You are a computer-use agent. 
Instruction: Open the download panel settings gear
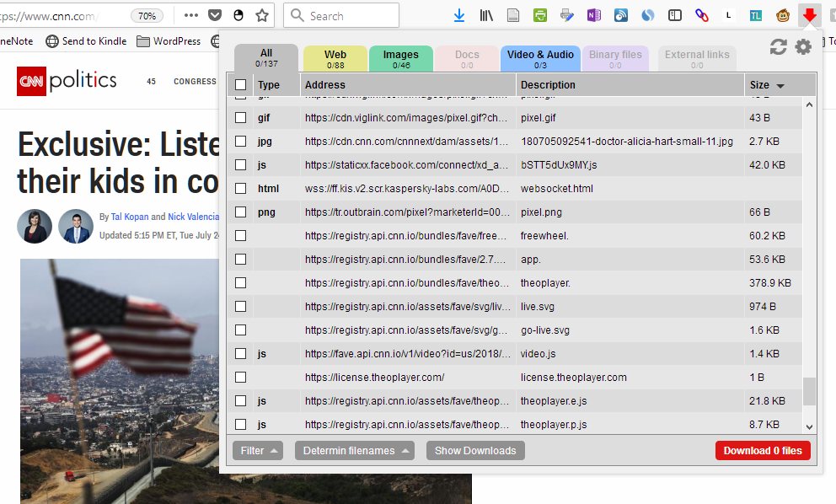click(x=803, y=47)
